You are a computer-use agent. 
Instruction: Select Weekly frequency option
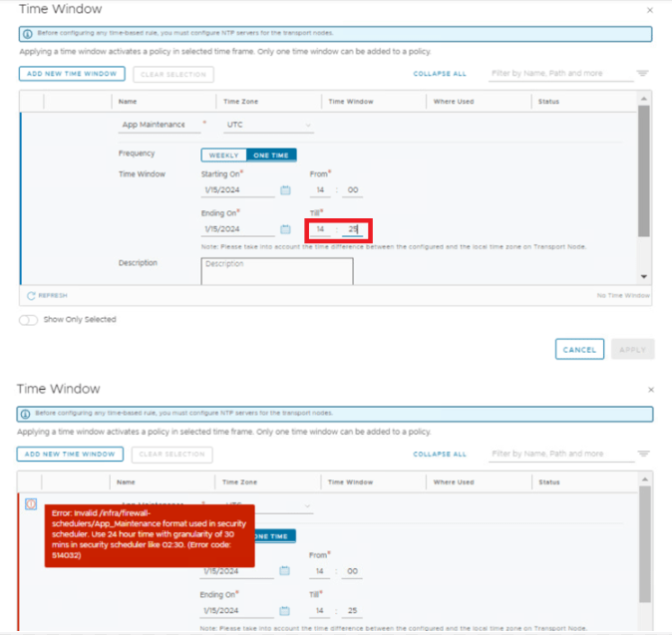223,155
